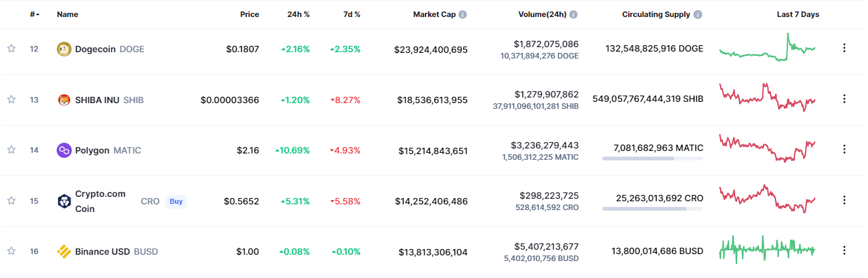
Task: Star Polygon to add to watchlist
Action: (11, 150)
